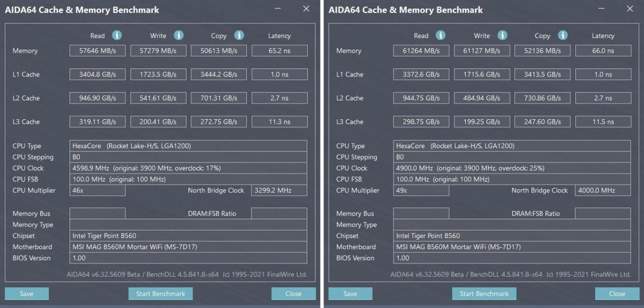Click the Write info icon in right window
This screenshot has width=644, height=308.
[x=502, y=35]
